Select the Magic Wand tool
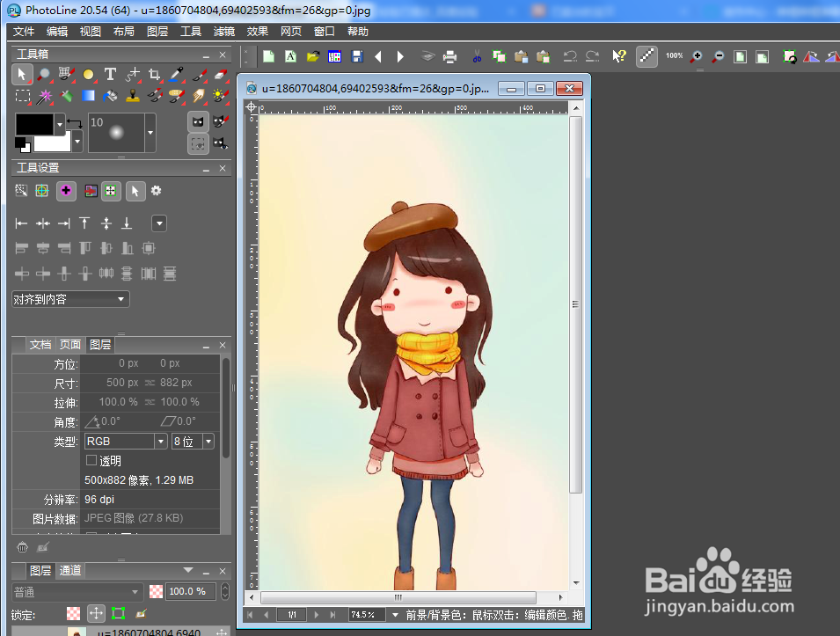Viewport: 840px width, 636px height. pos(45,97)
